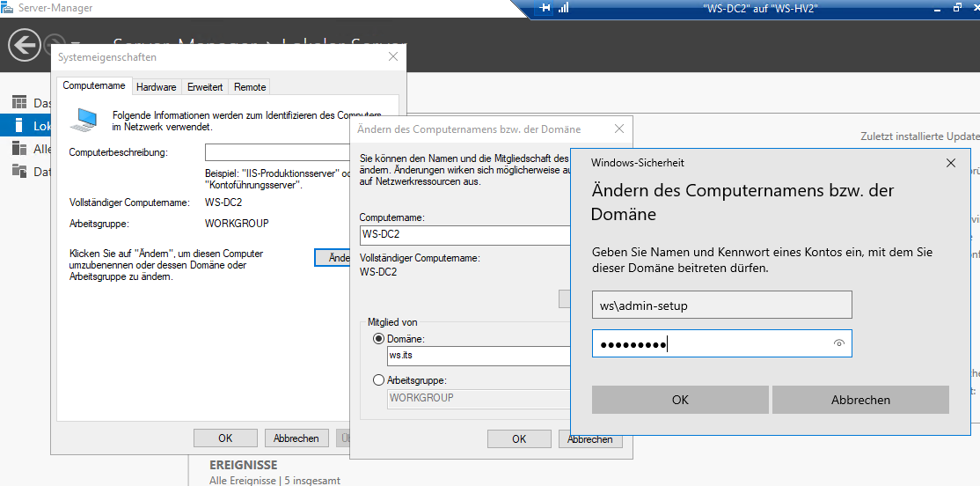This screenshot has height=486, width=980.
Task: Click Abbrechen in the Systemeigenschaften dialog
Action: click(296, 438)
